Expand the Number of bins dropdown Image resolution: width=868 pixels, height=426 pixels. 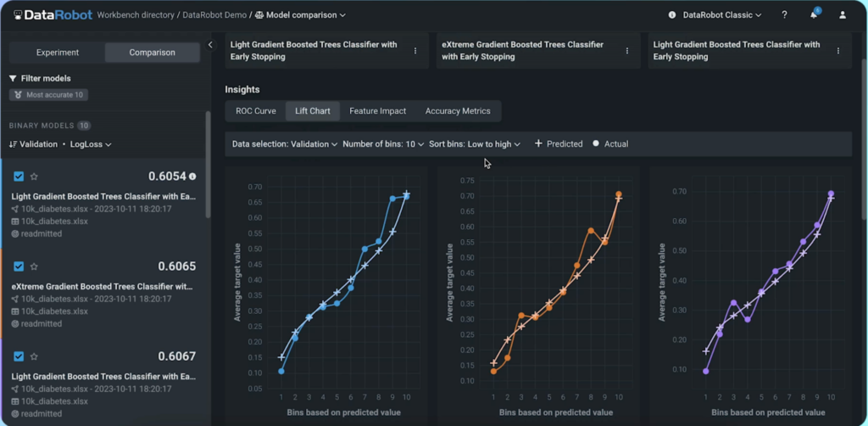tap(383, 144)
